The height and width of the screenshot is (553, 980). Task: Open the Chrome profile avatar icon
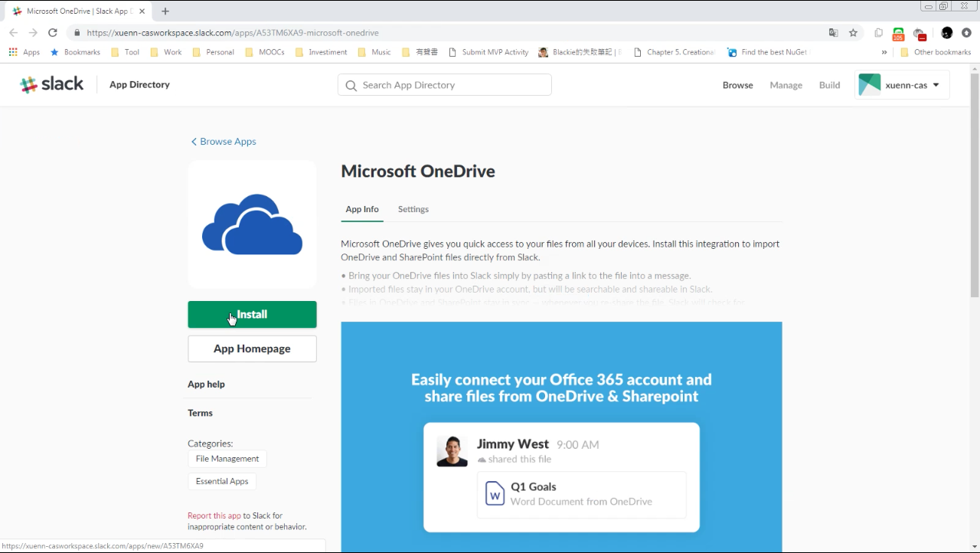[947, 33]
